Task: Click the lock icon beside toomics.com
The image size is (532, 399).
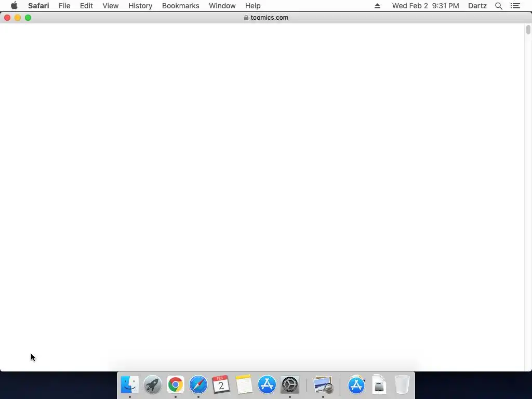Action: click(246, 18)
